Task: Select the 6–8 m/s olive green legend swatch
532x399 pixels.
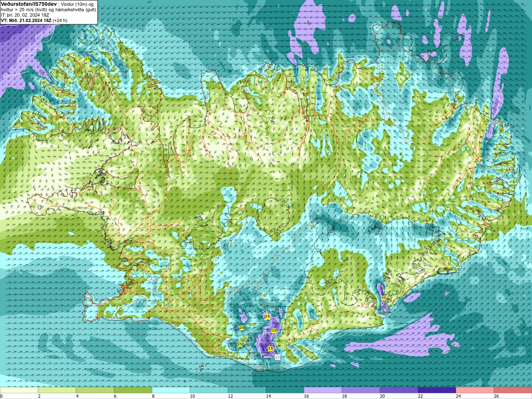Action: (x=133, y=390)
